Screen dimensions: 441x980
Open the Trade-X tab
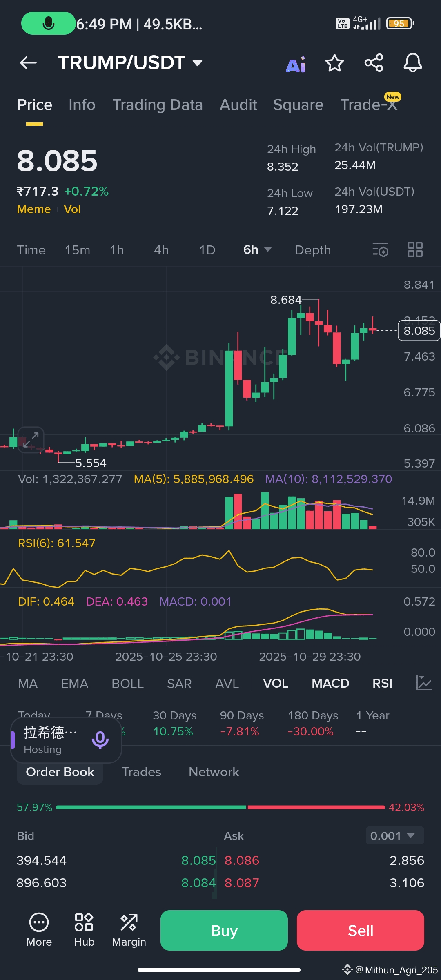click(369, 105)
